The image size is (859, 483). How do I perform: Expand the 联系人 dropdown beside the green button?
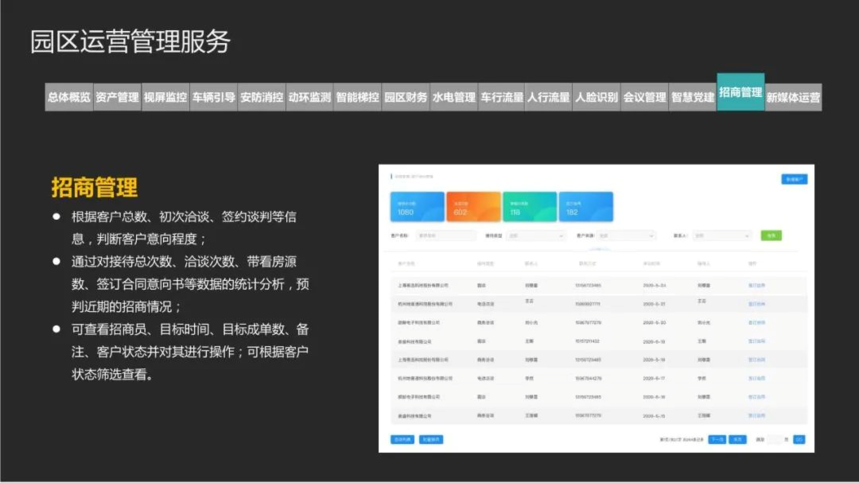click(x=721, y=235)
